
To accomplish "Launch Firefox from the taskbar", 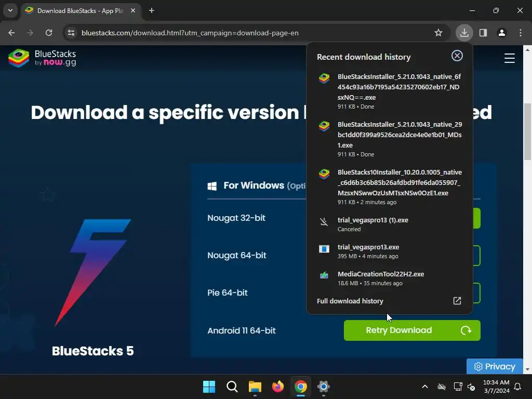I will tap(278, 387).
